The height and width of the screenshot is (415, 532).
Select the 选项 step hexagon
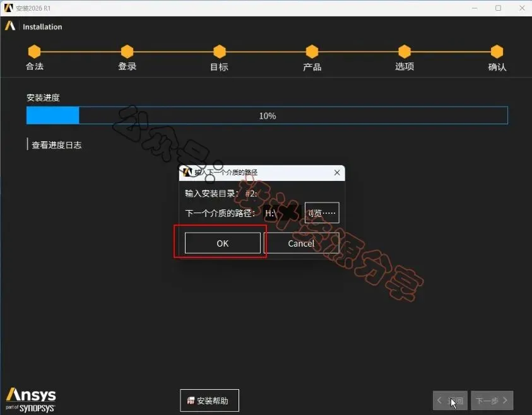point(405,52)
